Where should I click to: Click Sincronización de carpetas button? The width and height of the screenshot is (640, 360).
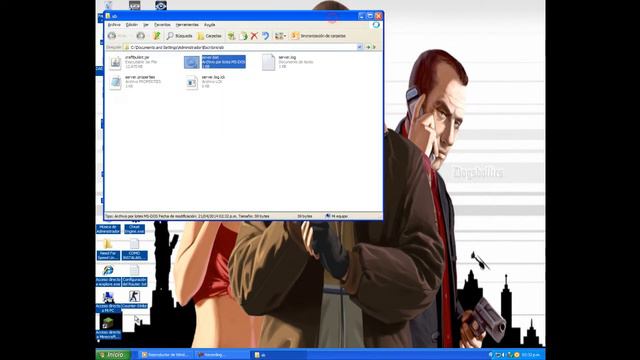[x=318, y=36]
